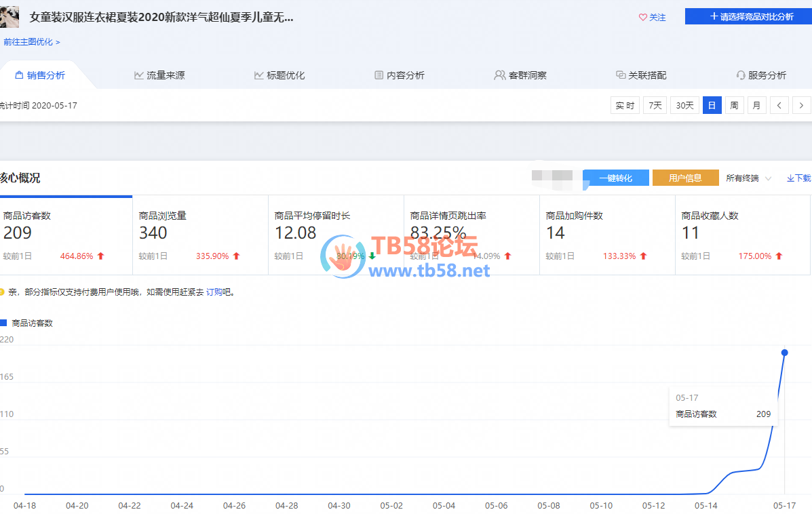
Task: Select the 日 granularity button
Action: click(x=712, y=106)
